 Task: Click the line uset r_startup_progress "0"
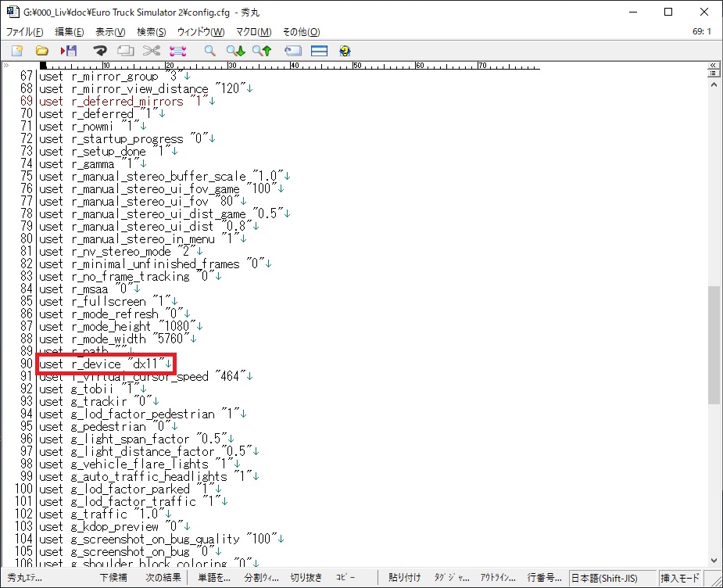pyautogui.click(x=127, y=138)
